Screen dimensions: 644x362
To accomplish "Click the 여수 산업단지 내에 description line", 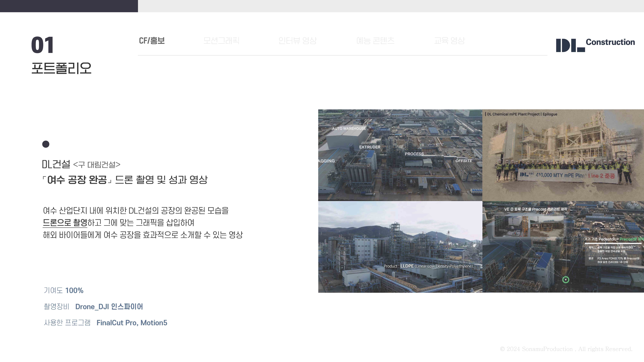I will coord(136,211).
